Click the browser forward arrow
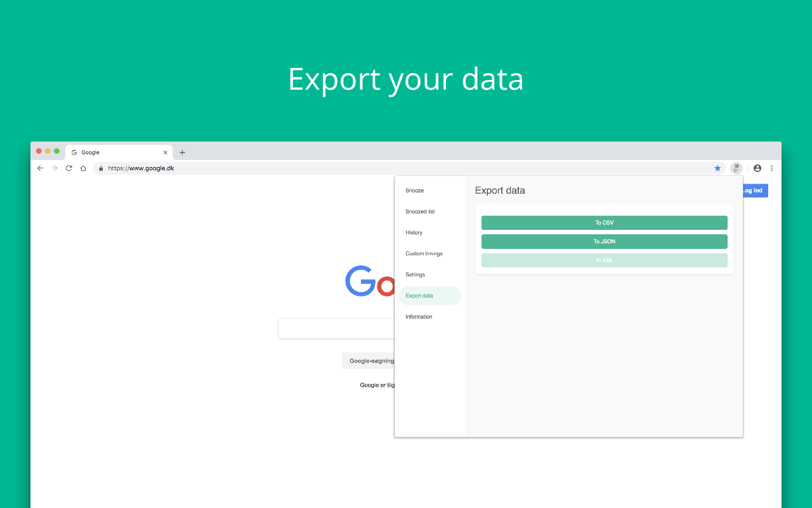This screenshot has height=508, width=812. [55, 168]
